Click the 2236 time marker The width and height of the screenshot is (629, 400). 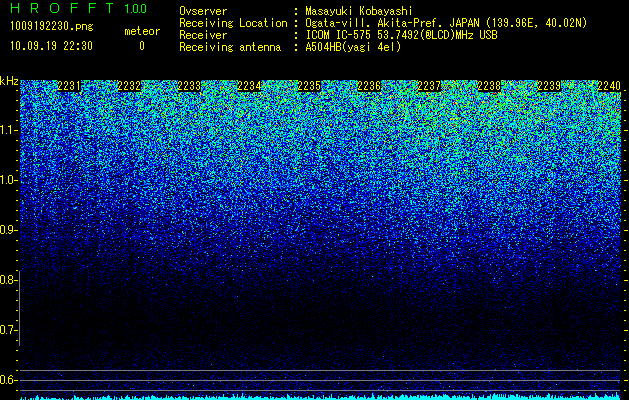(x=369, y=86)
